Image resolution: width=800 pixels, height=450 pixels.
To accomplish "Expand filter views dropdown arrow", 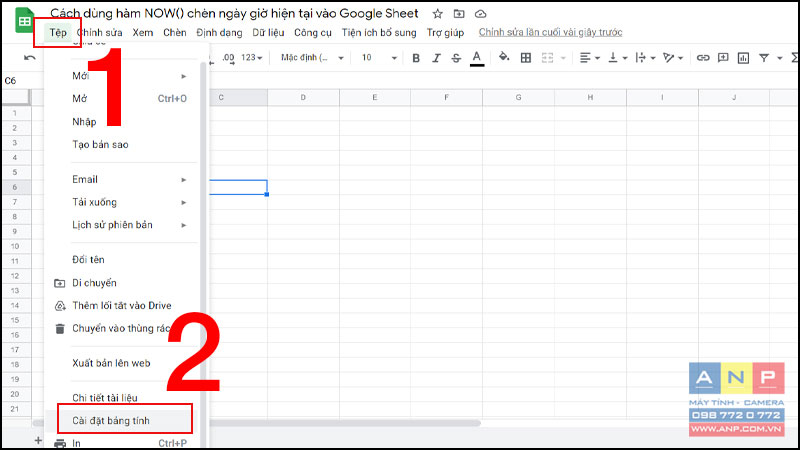I will click(x=779, y=58).
